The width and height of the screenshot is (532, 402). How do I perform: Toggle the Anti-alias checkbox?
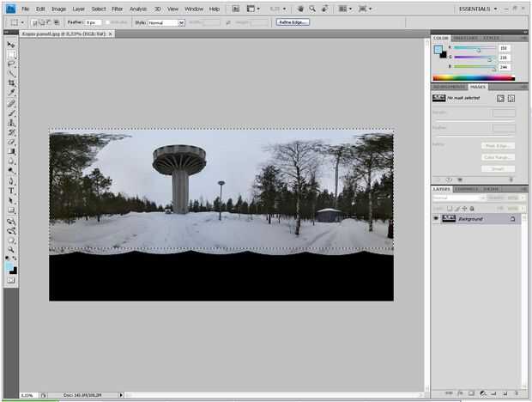tap(108, 22)
